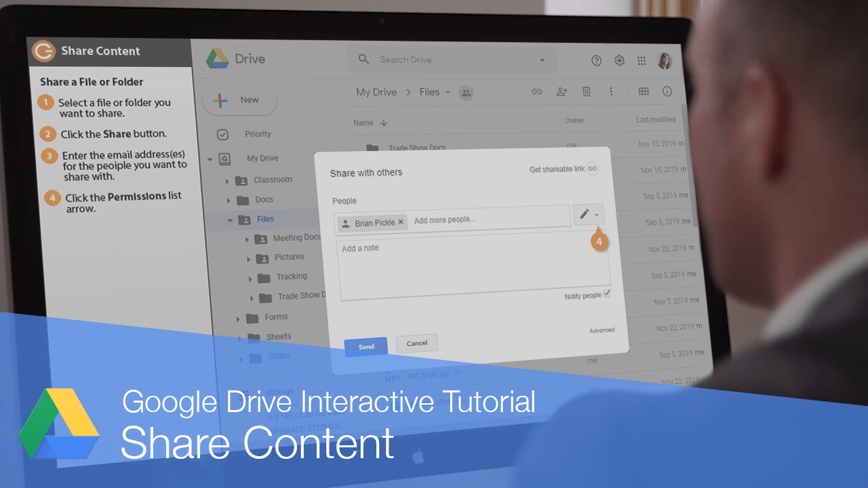This screenshot has height=488, width=868.
Task: Open the Search Drive options arrow
Action: 542,60
